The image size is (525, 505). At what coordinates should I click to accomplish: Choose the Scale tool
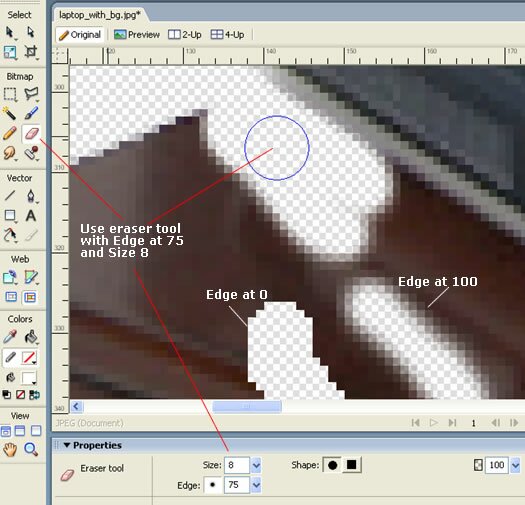click(x=10, y=52)
